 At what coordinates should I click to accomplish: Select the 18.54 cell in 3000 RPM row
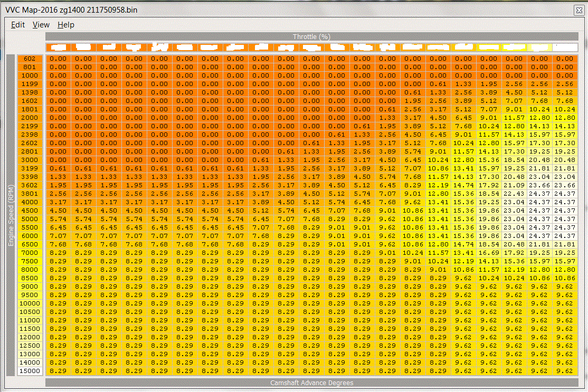point(514,160)
